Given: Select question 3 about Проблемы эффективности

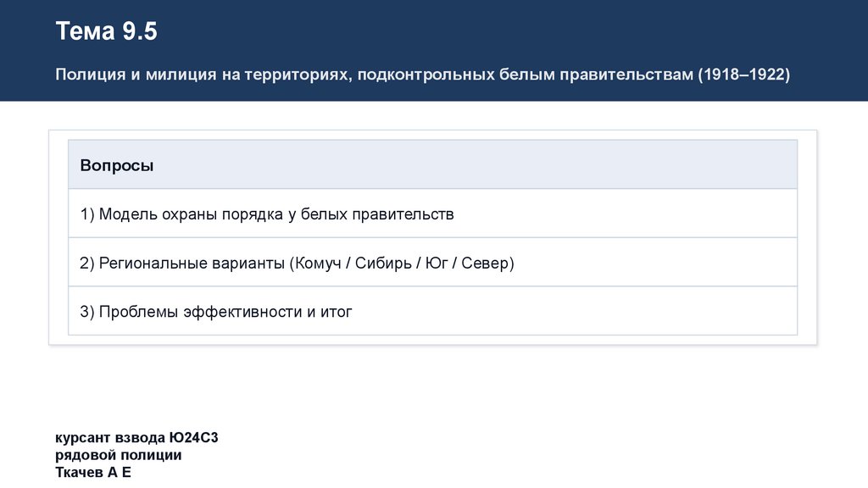Looking at the screenshot, I should click(216, 312).
